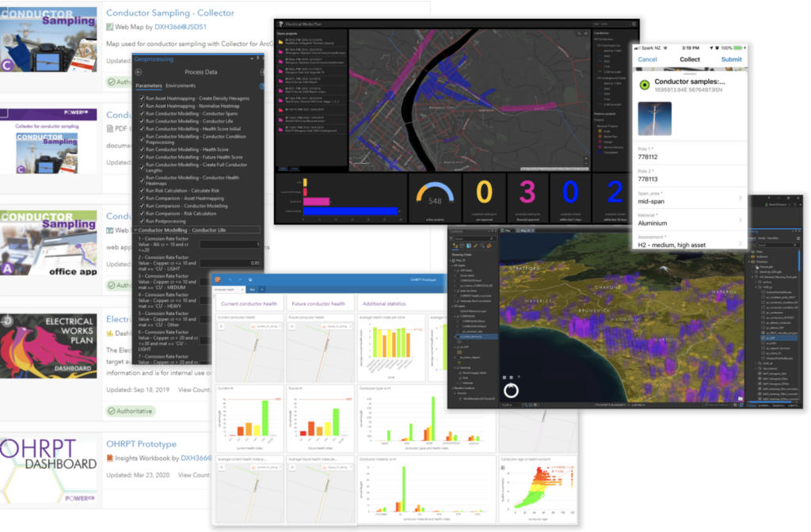The height and width of the screenshot is (532, 811).
Task: Tap the green conductor sample point symbol
Action: point(645,85)
